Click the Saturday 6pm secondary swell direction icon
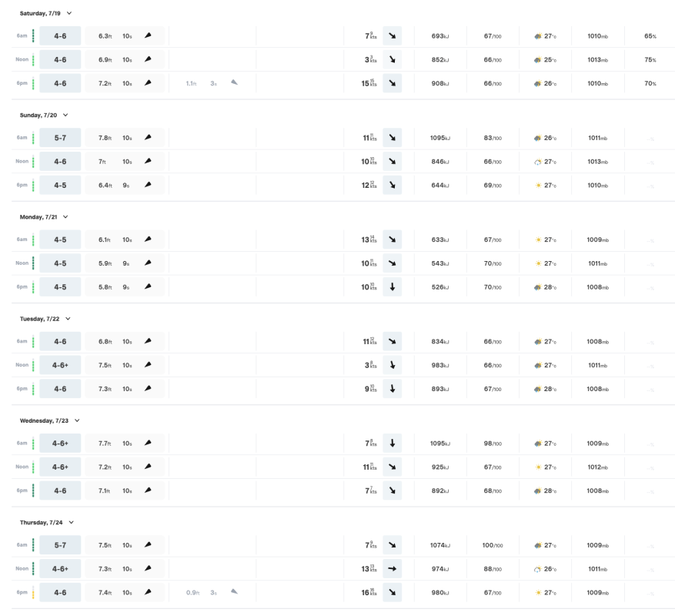The width and height of the screenshot is (675, 616). tap(234, 82)
